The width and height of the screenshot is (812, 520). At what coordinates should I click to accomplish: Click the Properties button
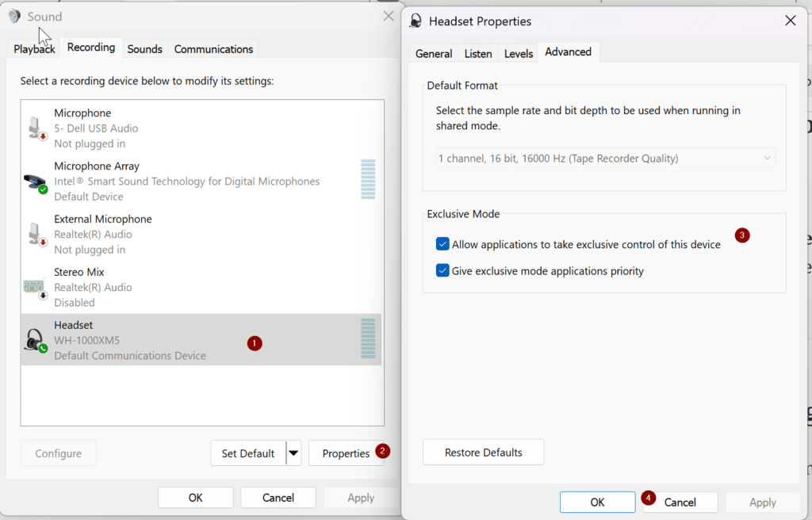tap(346, 453)
